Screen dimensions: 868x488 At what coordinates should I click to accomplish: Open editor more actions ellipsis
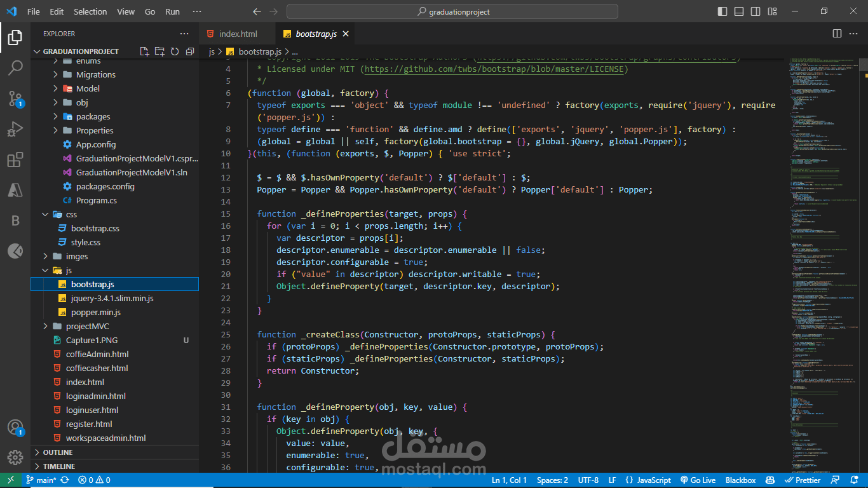pos(853,34)
